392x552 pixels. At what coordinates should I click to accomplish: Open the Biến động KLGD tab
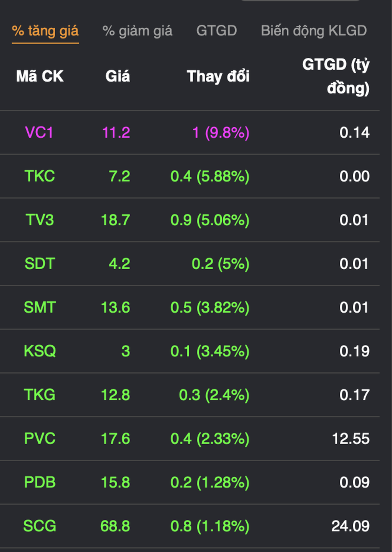click(x=314, y=31)
